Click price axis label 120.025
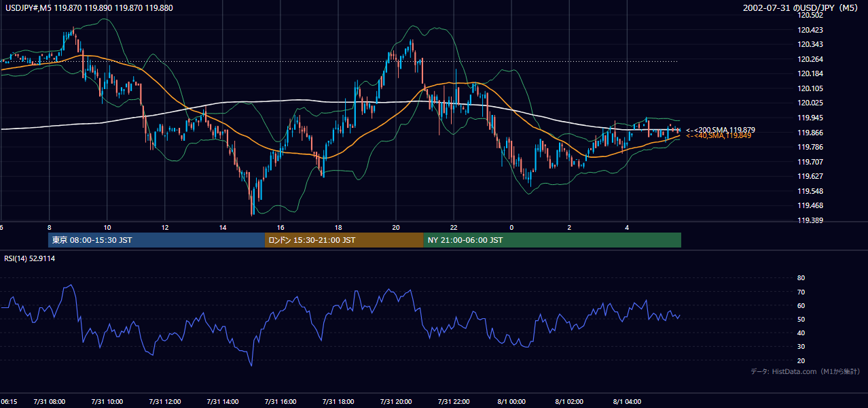The height and width of the screenshot is (408, 868). (810, 103)
